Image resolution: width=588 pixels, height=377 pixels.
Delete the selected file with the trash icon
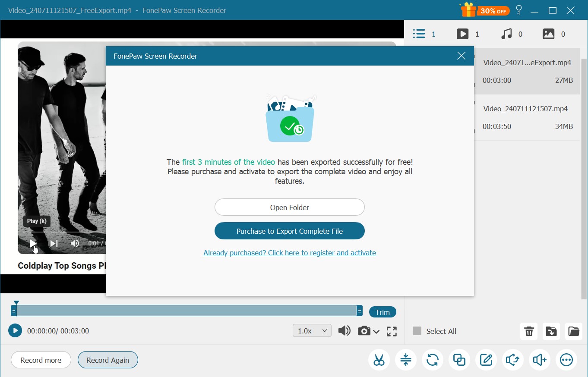(x=529, y=331)
